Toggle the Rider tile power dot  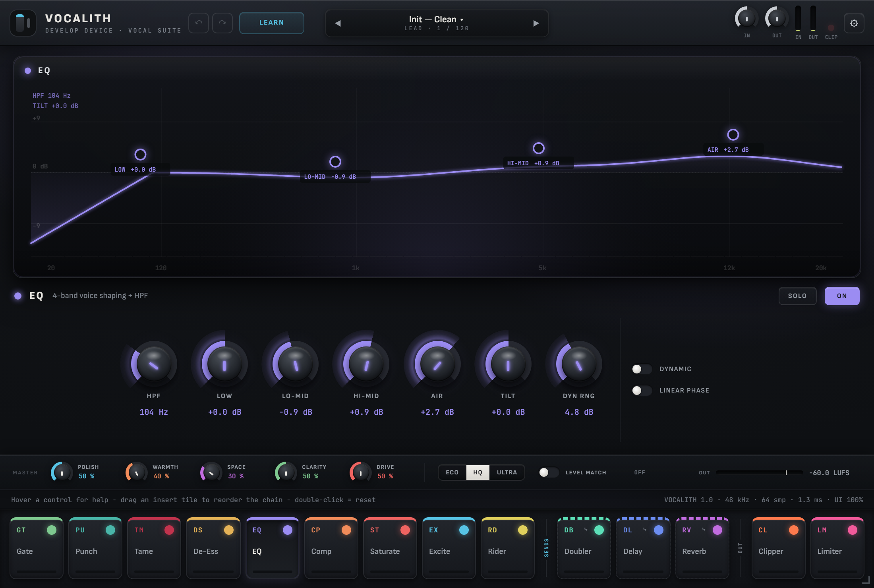(x=523, y=530)
